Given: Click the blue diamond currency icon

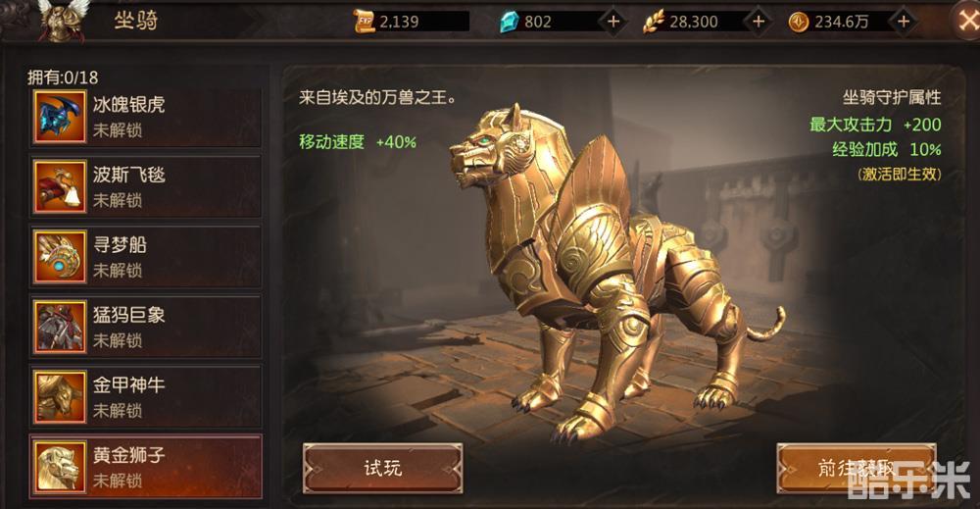Looking at the screenshot, I should click(x=510, y=22).
